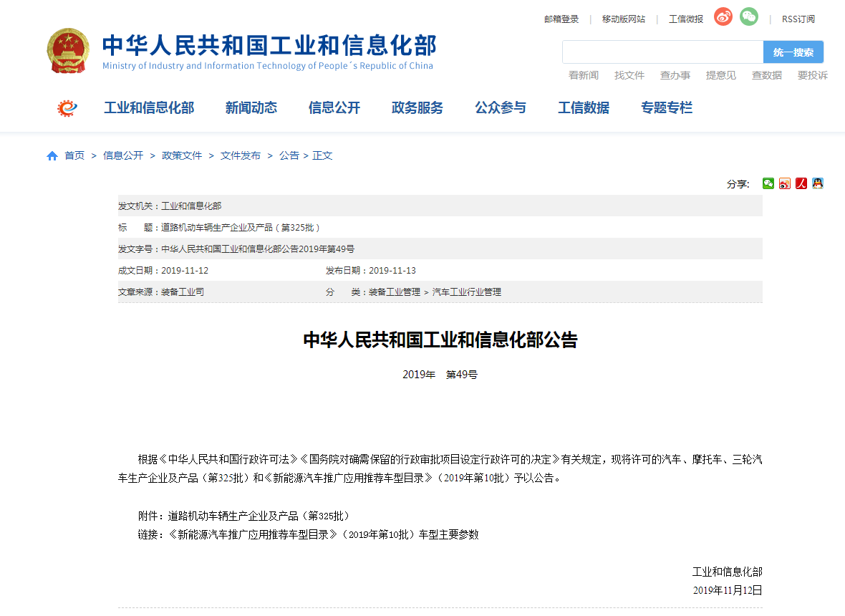Click the 统一搜索 button
Image resolution: width=845 pixels, height=616 pixels.
coord(793,52)
